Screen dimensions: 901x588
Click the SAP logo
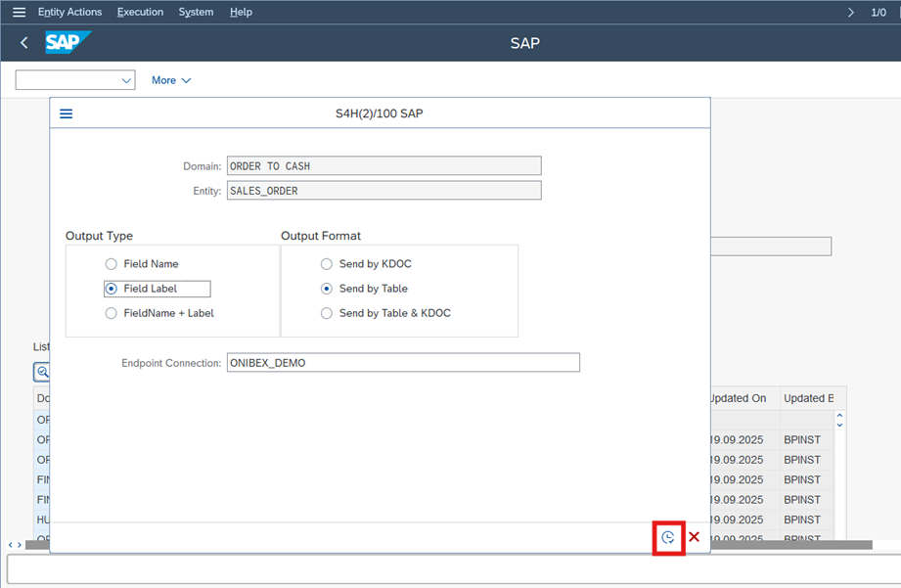click(68, 43)
